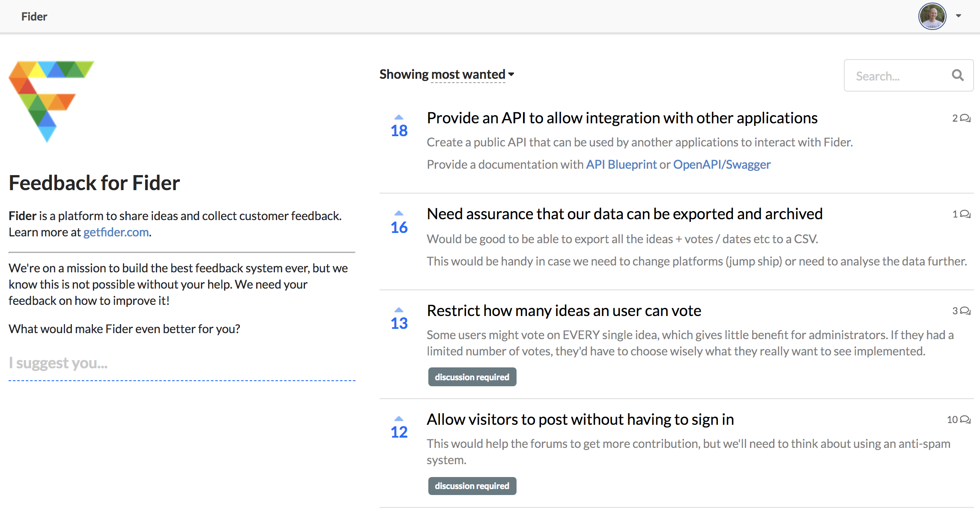This screenshot has height=513, width=980.
Task: Open comments on API integration idea
Action: [x=961, y=118]
